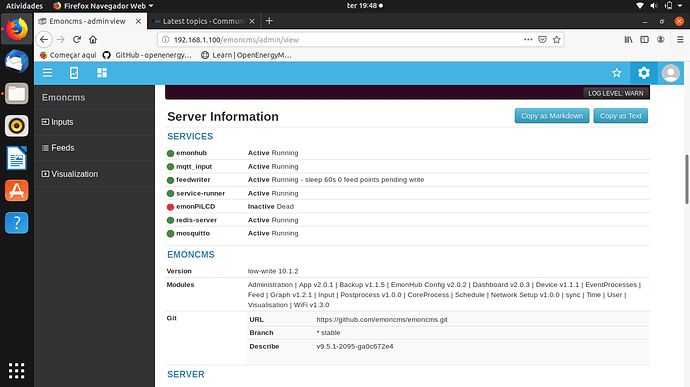The height and width of the screenshot is (387, 690).
Task: Open Help from the dock
Action: tap(17, 223)
